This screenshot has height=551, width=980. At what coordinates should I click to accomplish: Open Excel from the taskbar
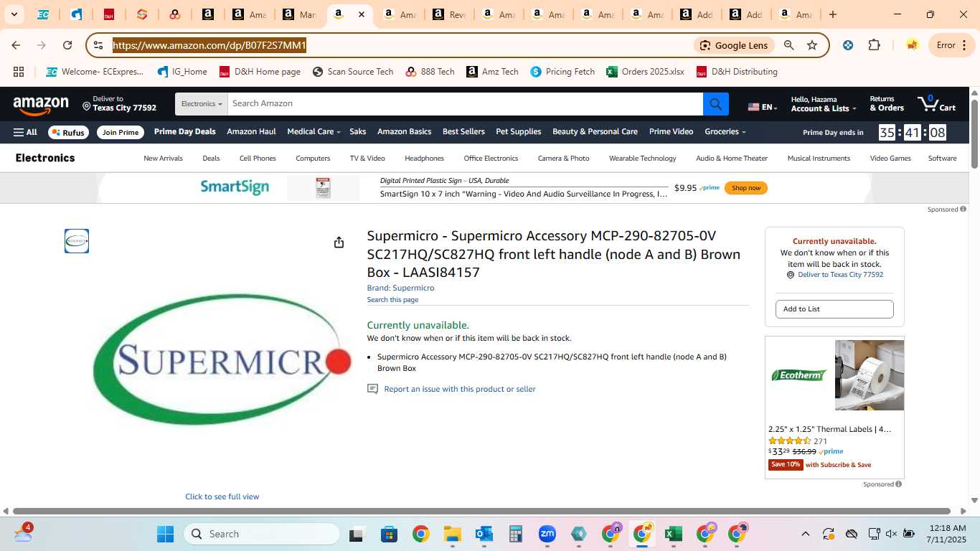673,534
